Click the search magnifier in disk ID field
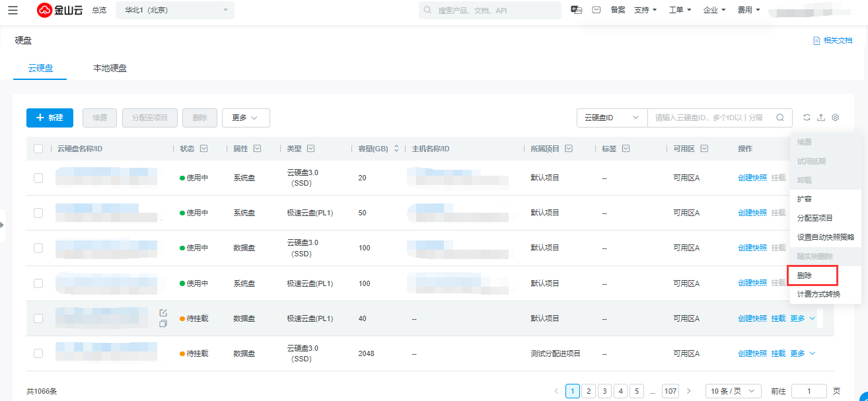The width and height of the screenshot is (868, 401). [x=780, y=118]
